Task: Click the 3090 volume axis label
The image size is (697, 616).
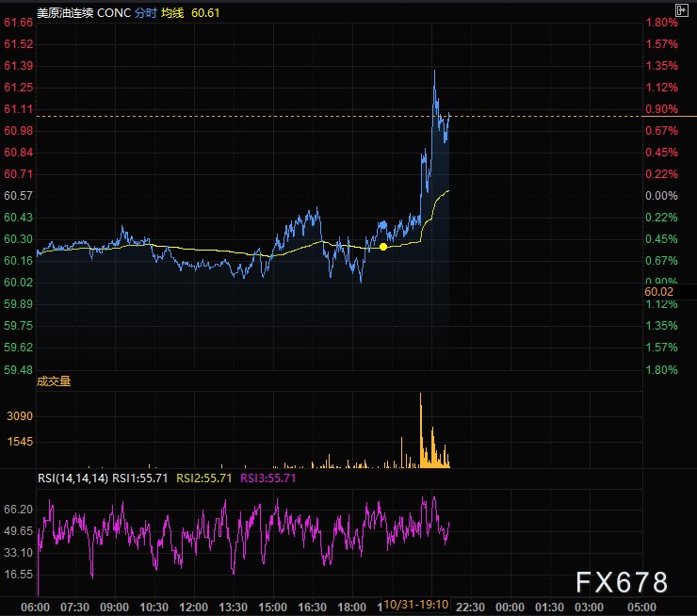Action: point(21,415)
